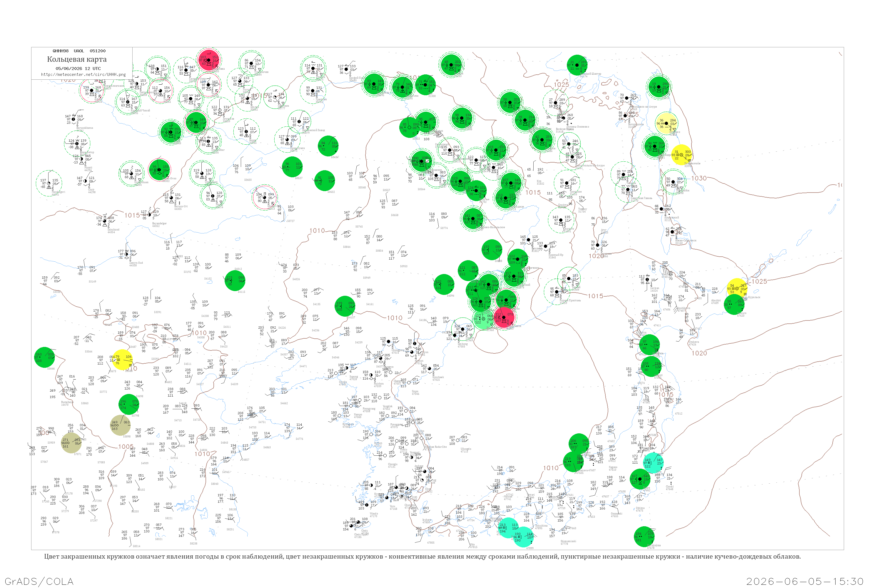882x588 pixels.
Task: Click the Борзя station plot
Action: [246, 131]
